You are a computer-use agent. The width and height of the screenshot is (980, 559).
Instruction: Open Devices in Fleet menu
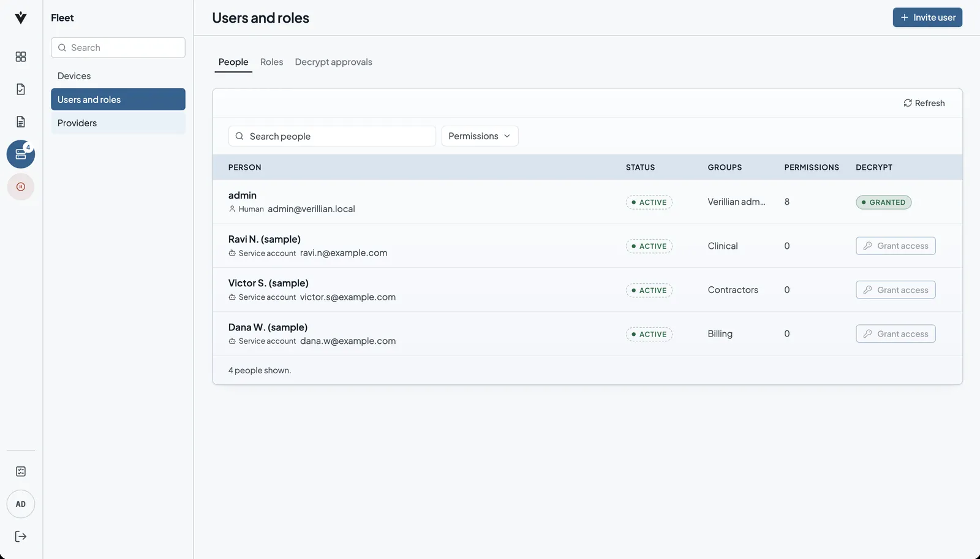[118, 76]
